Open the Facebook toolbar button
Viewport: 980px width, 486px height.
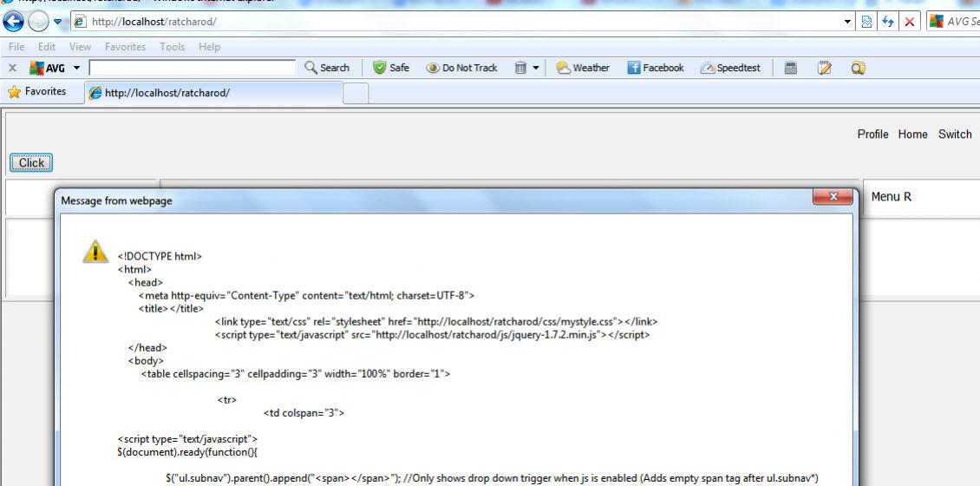click(656, 68)
